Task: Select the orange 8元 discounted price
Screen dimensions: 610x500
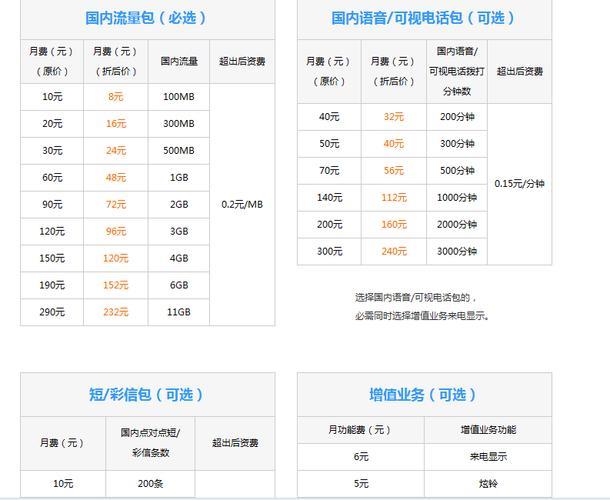Action: [116, 97]
